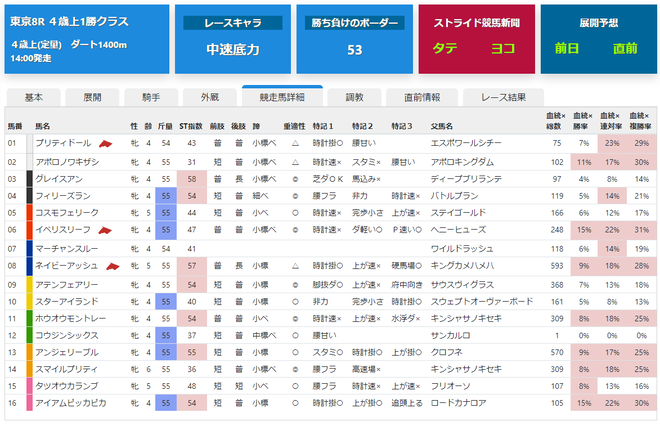The image size is (660, 426).
Task: Open the 基本 tab
Action: pos(33,97)
